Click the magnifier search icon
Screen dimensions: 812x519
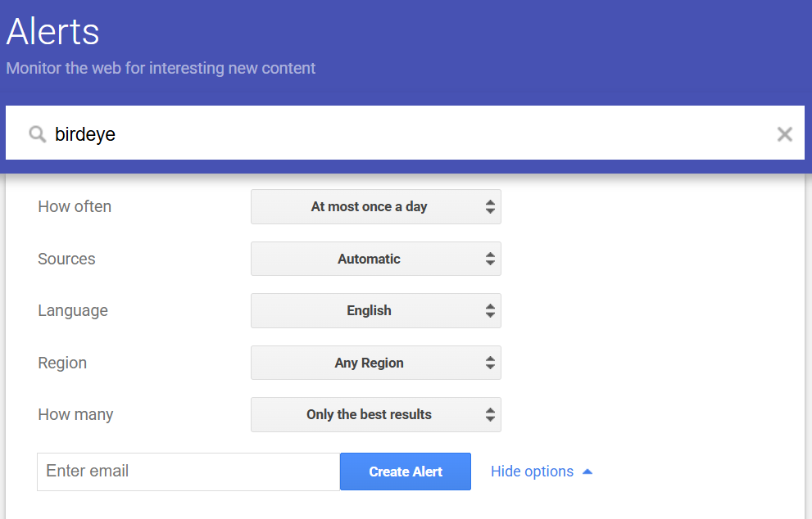point(38,134)
